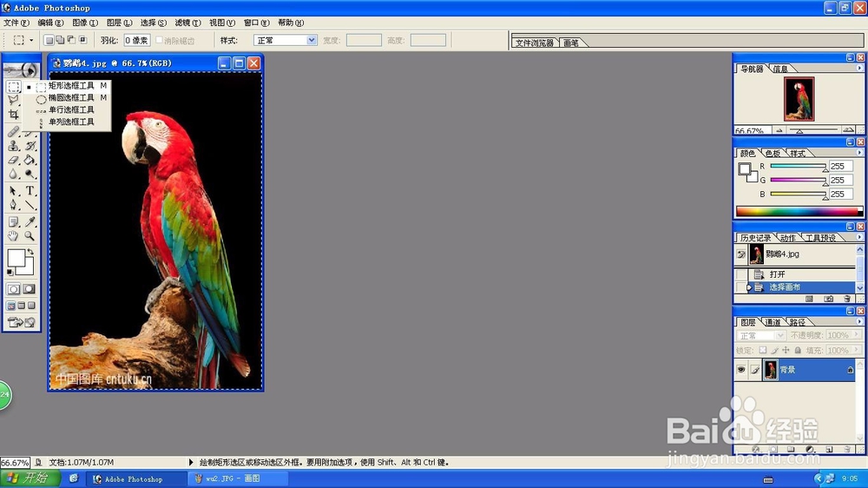Create new document from current history state
868x488 pixels.
tap(809, 299)
